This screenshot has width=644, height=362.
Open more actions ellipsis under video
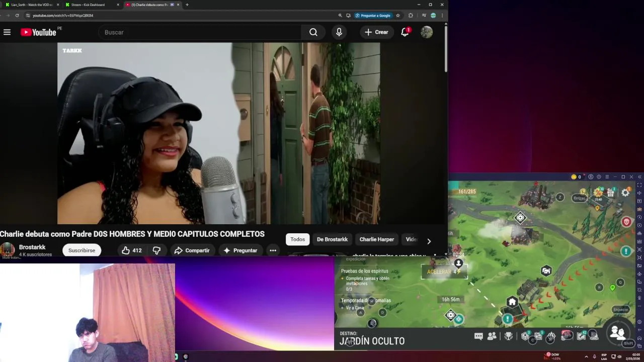coord(273,250)
